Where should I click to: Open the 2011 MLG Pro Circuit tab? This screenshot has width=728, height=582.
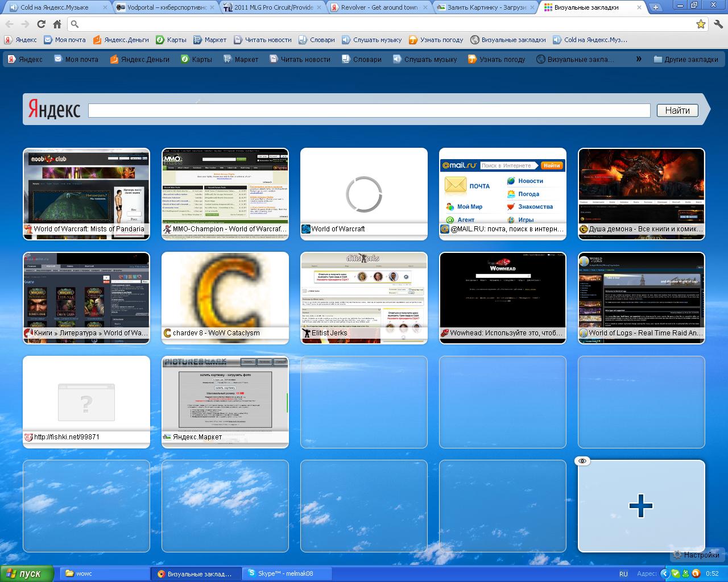272,7
